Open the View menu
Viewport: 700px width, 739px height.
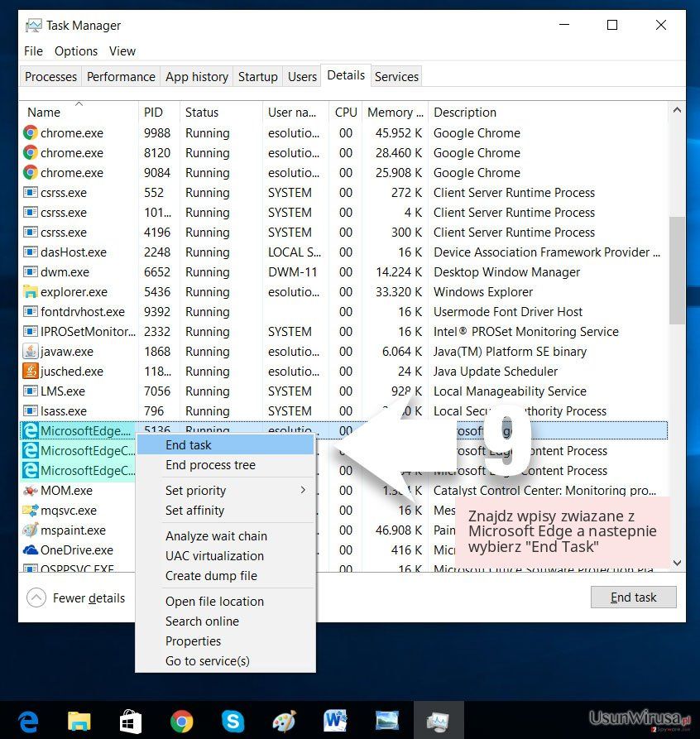122,51
